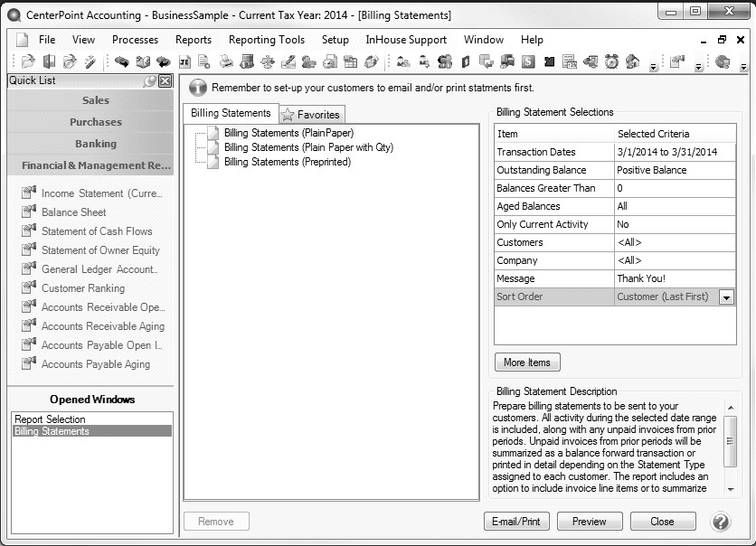Open the help question mark icon
The width and height of the screenshot is (756, 546).
pos(721,522)
